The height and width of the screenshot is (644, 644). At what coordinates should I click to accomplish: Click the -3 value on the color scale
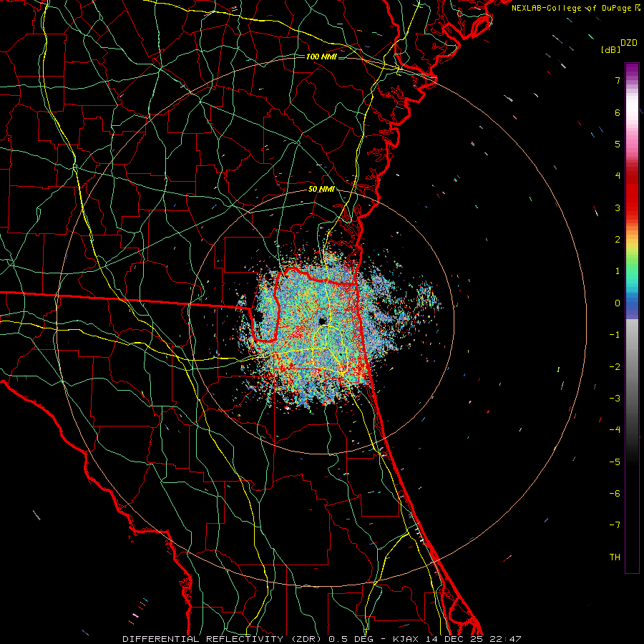(x=615, y=399)
